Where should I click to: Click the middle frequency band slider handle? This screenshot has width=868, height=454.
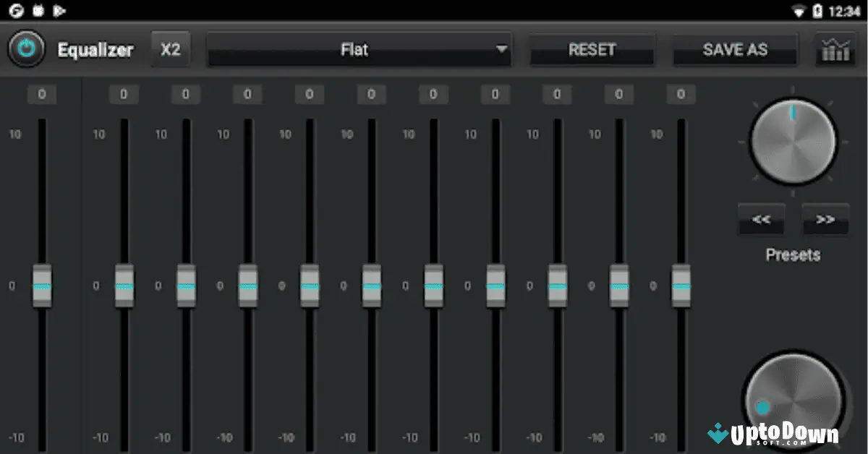372,285
